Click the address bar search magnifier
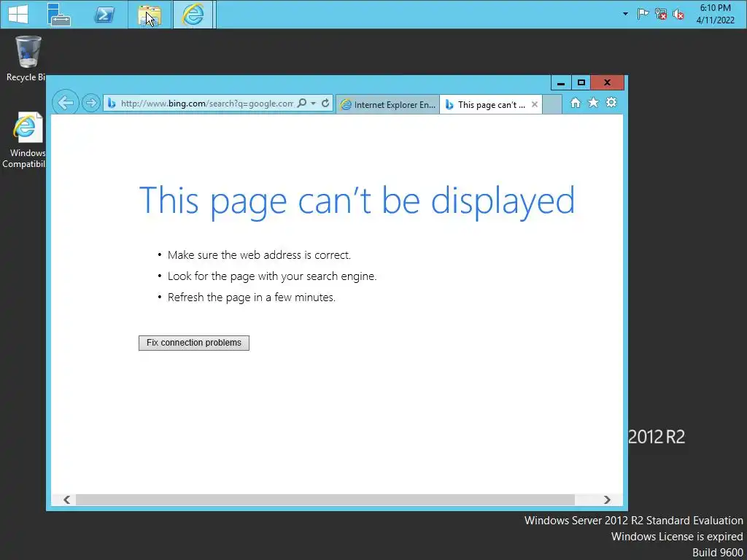This screenshot has height=560, width=747. pos(301,103)
